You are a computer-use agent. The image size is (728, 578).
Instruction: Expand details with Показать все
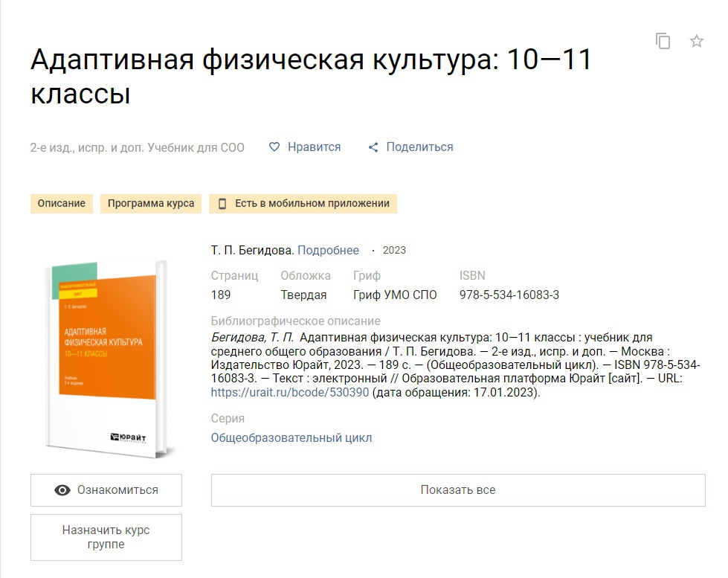coord(458,490)
